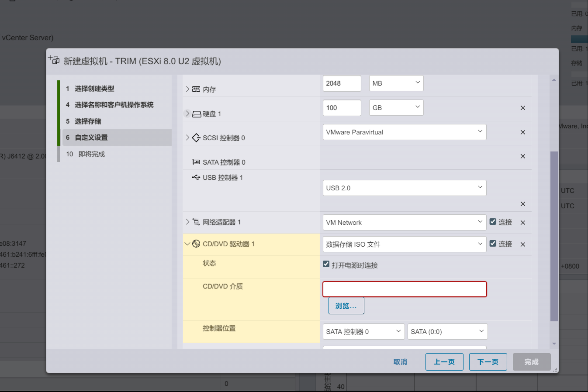Go to step 4 选择名称和客户机操作系统
The height and width of the screenshot is (392, 588).
114,105
